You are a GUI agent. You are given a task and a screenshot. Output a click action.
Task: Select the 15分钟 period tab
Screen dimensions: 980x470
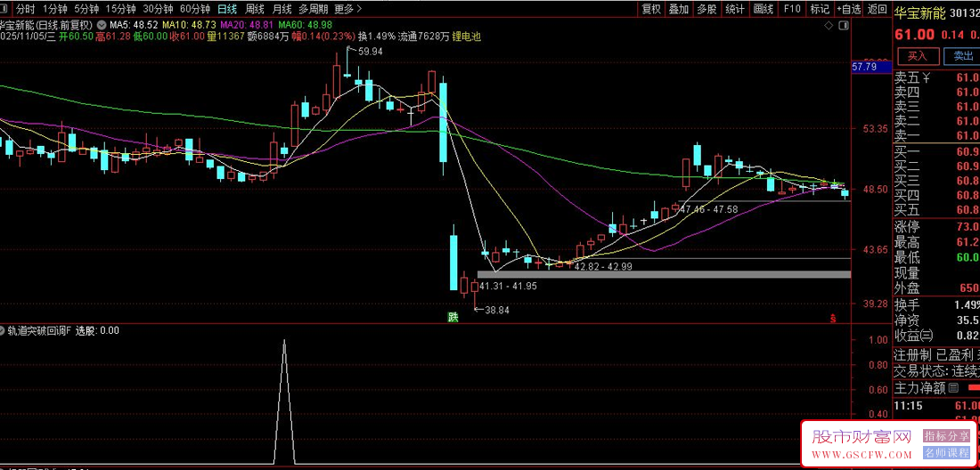[120, 9]
